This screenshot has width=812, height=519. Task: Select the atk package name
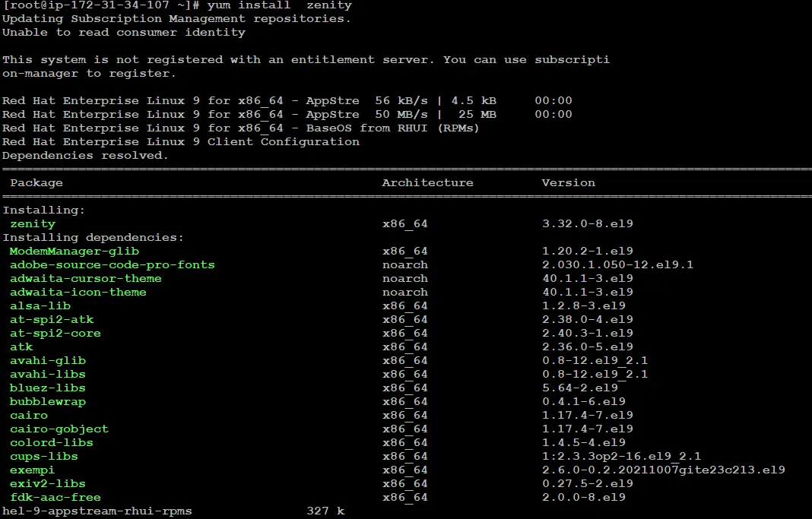coord(21,347)
